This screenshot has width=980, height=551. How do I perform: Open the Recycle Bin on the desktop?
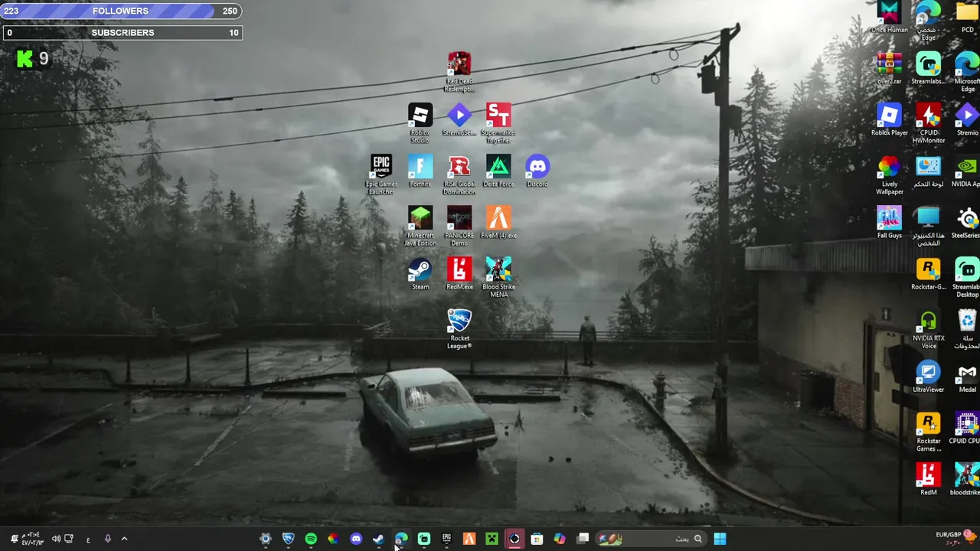(968, 329)
